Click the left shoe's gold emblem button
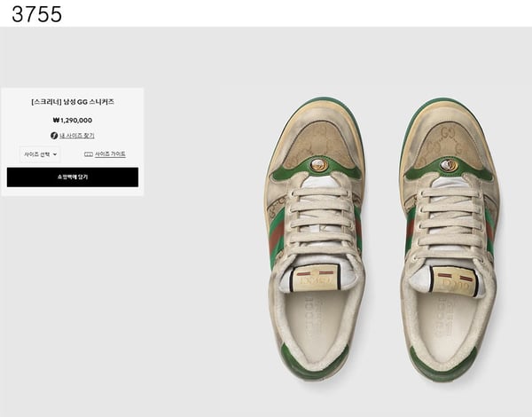The image size is (532, 417). point(319,165)
